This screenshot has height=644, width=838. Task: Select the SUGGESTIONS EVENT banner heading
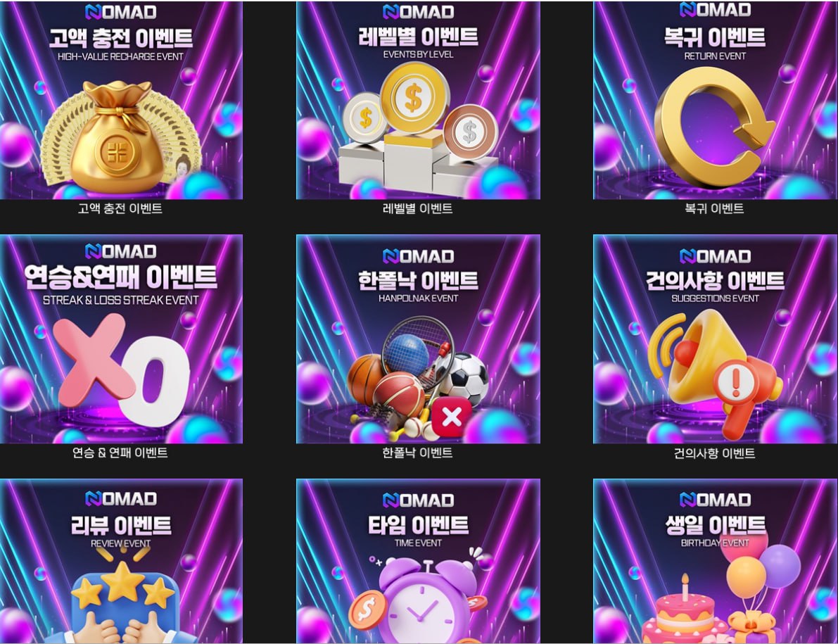(715, 298)
